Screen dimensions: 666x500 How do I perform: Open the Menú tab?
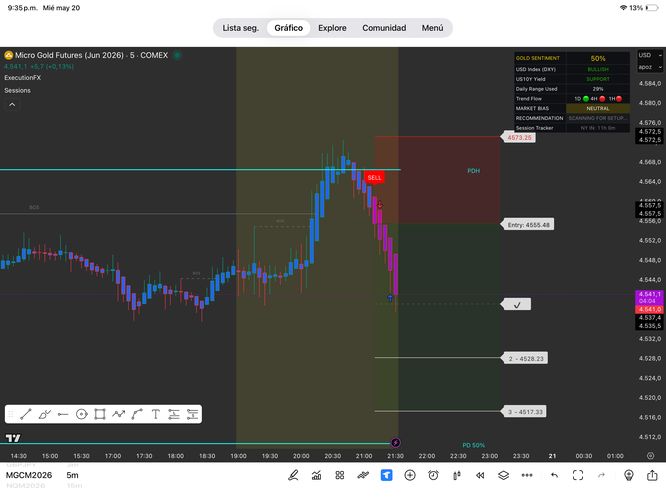(432, 28)
